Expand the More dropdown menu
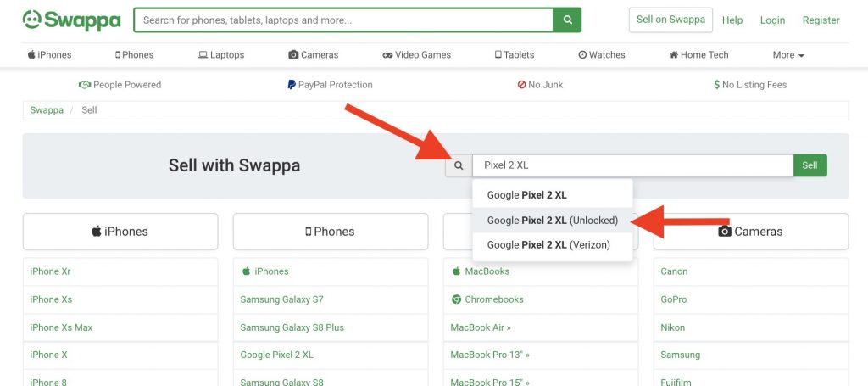Image resolution: width=868 pixels, height=386 pixels. pos(788,55)
